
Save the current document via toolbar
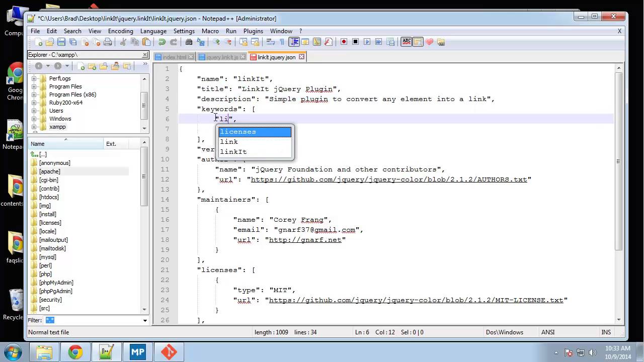61,42
